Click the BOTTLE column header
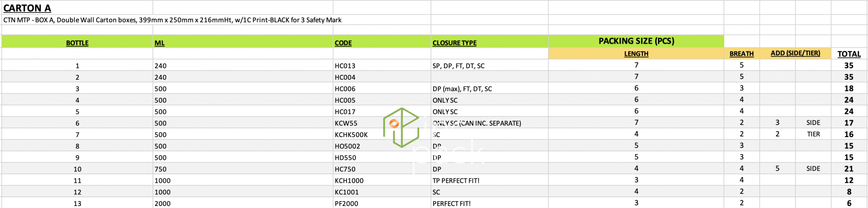 click(x=77, y=43)
